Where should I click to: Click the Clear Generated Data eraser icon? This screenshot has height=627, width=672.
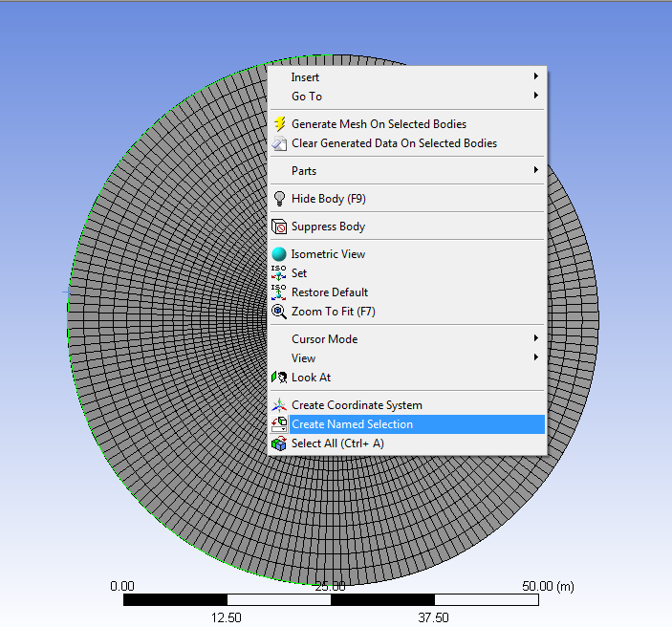[x=279, y=143]
